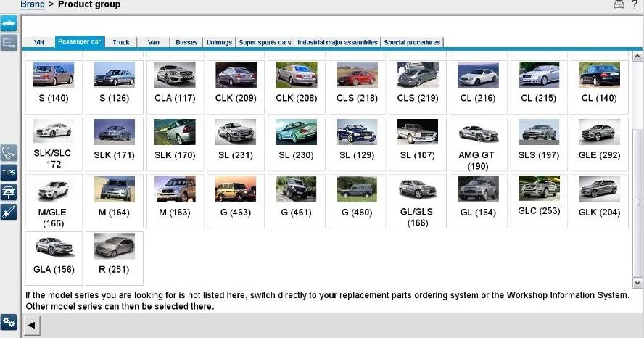Viewport: 644px width, 338px height.
Task: Select the SL (107) model
Action: click(x=418, y=144)
